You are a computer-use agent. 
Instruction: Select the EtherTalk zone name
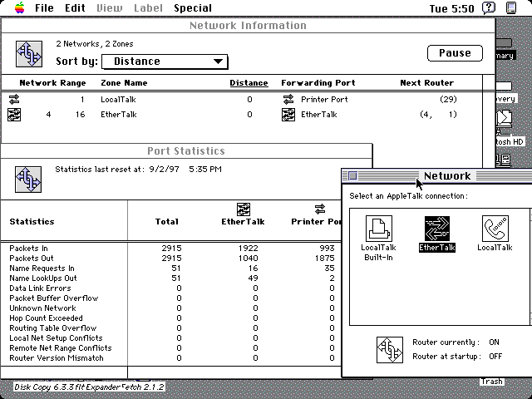(118, 115)
